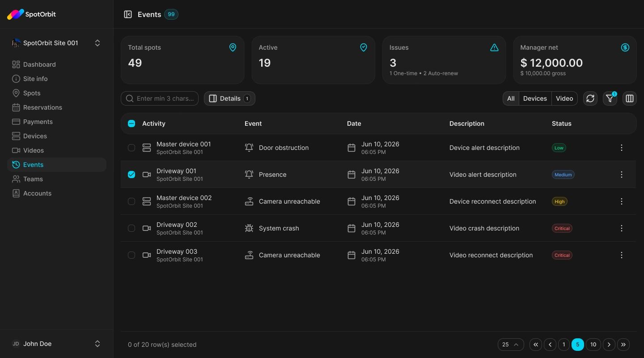Click the Critical badge for Driveway 002

562,228
